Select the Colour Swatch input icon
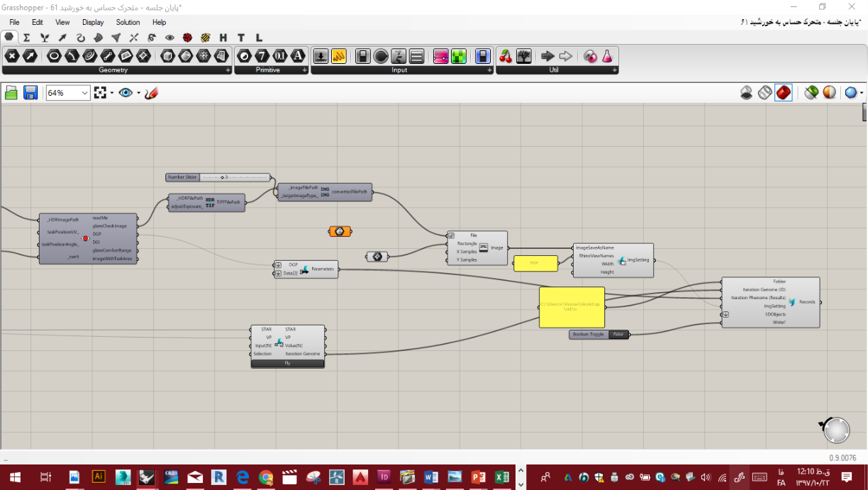This screenshot has width=868, height=490. coord(459,56)
